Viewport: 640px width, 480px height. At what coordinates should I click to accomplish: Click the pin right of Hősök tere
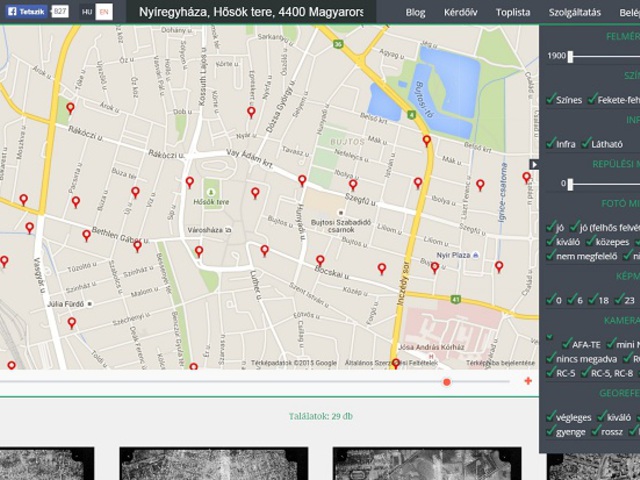(255, 193)
